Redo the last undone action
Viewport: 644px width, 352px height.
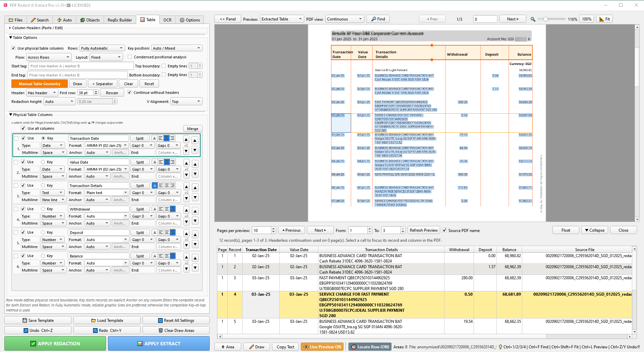click(107, 331)
